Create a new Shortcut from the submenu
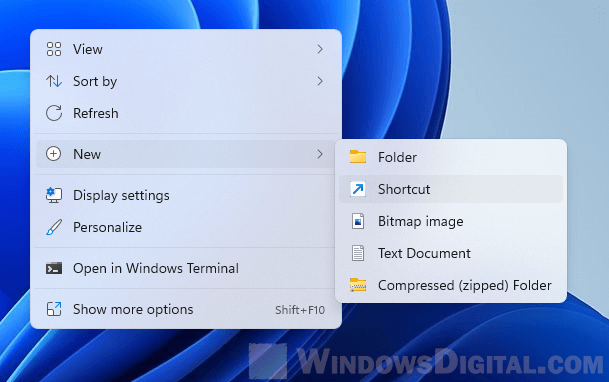Viewport: 609px width, 382px height. click(451, 189)
